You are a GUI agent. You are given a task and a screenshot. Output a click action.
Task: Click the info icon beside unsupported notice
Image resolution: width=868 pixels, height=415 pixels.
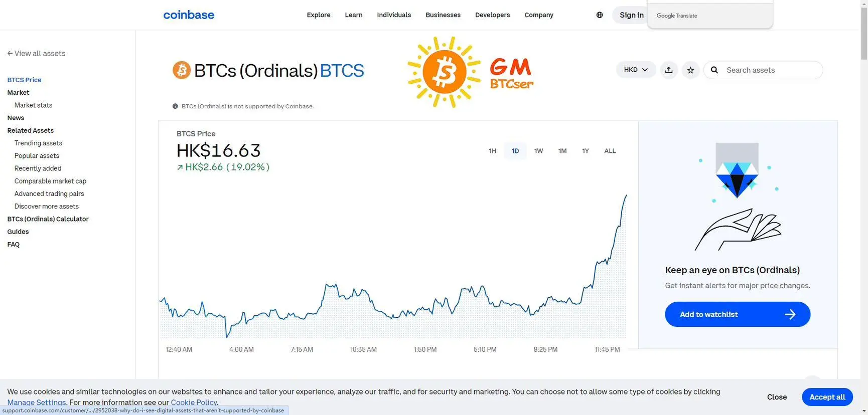click(x=175, y=106)
